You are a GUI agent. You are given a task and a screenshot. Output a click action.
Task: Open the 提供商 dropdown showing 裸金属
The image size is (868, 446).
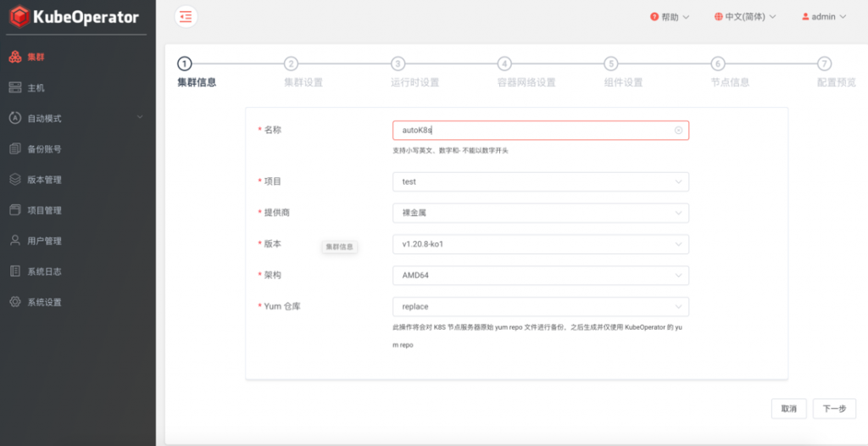click(541, 213)
